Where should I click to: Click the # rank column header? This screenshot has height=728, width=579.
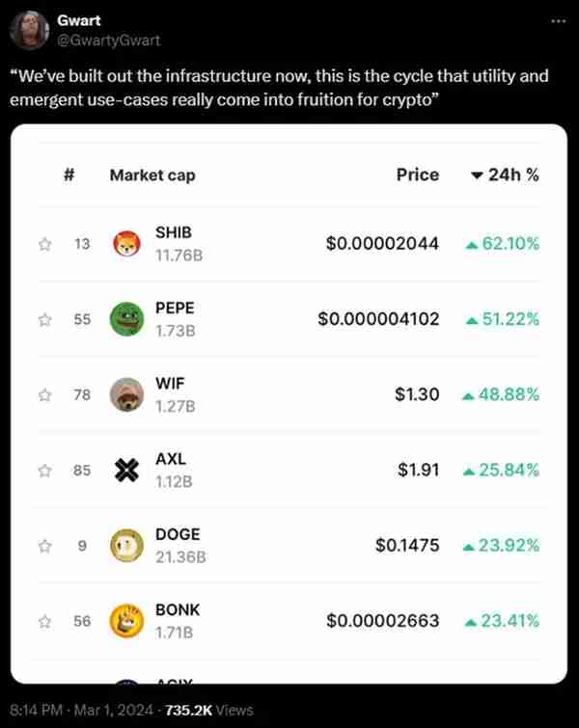[69, 175]
